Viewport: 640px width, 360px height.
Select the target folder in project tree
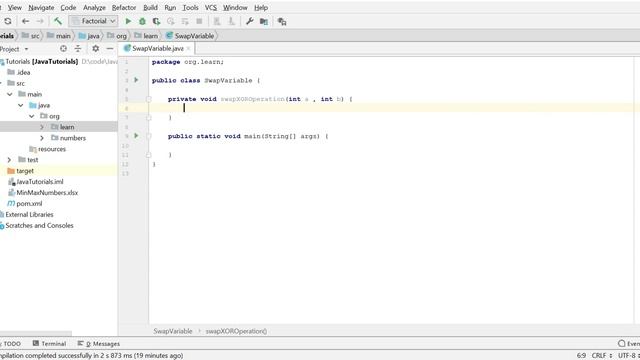(21, 171)
